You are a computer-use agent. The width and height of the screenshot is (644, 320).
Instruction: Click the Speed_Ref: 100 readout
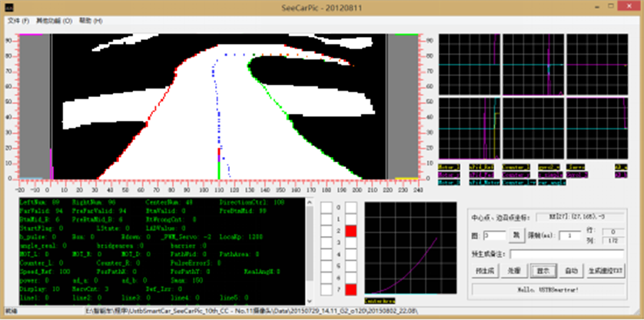45,272
